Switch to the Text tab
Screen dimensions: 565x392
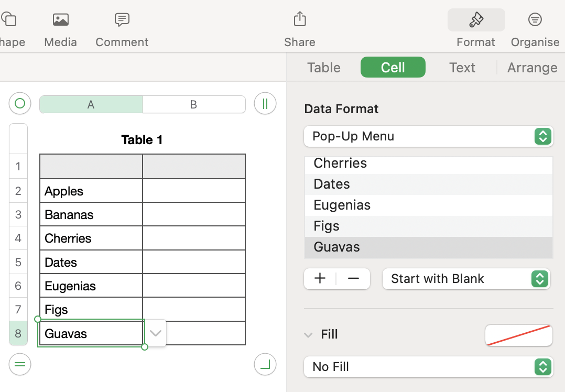pyautogui.click(x=462, y=68)
